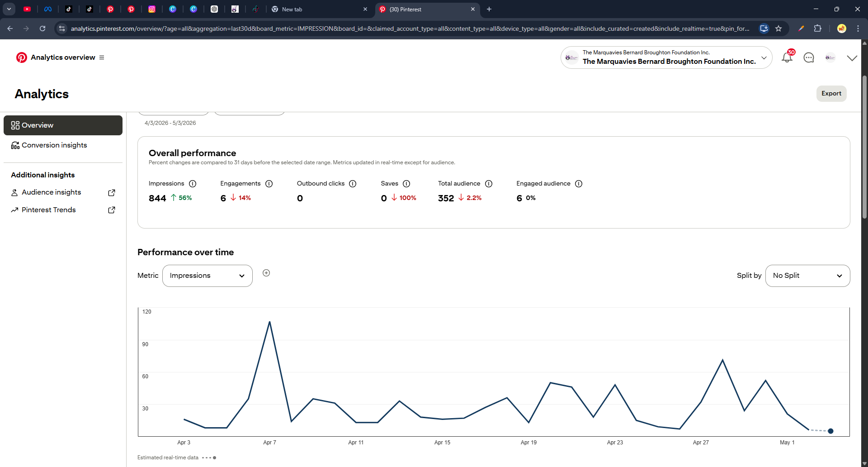Reload the page
The image size is (868, 467).
tap(42, 29)
